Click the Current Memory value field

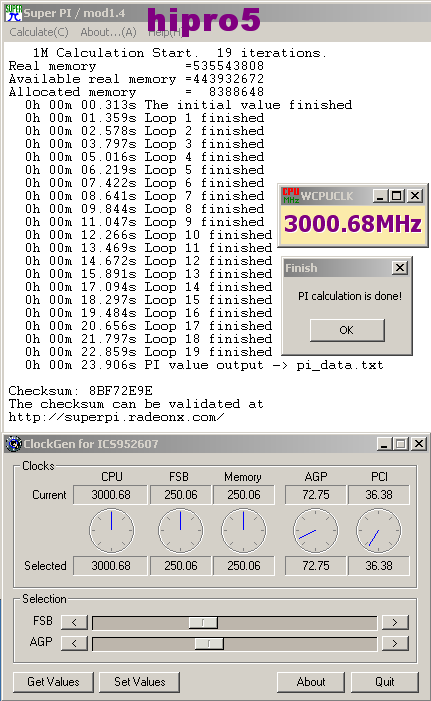point(244,495)
